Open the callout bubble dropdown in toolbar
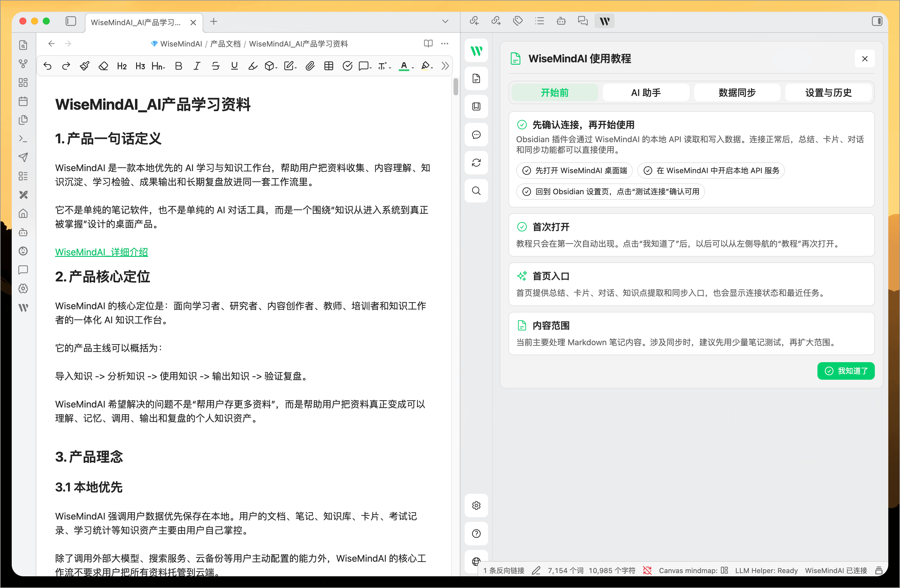Screen dimensions: 900x588 pyautogui.click(x=365, y=66)
